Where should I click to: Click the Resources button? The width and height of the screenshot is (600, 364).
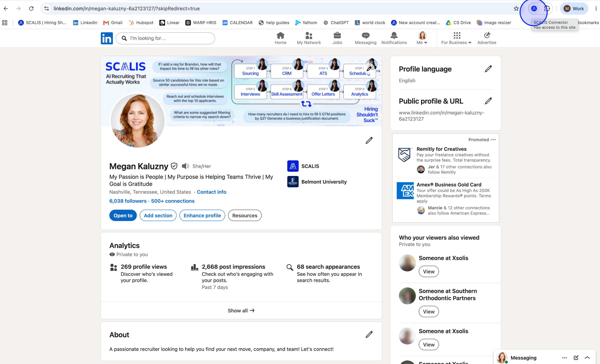point(245,215)
